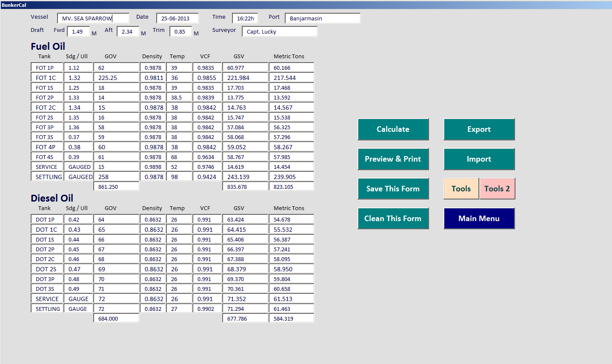Select the DOT 3S GSV value 70.361

pos(246,289)
